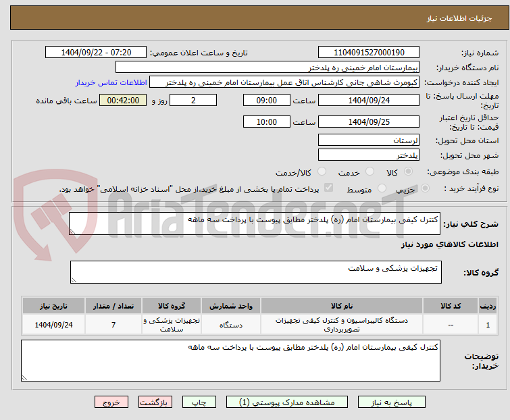This screenshot has width=510, height=420.
Task: Click the unit cell دستگاه
Action: 230,324
